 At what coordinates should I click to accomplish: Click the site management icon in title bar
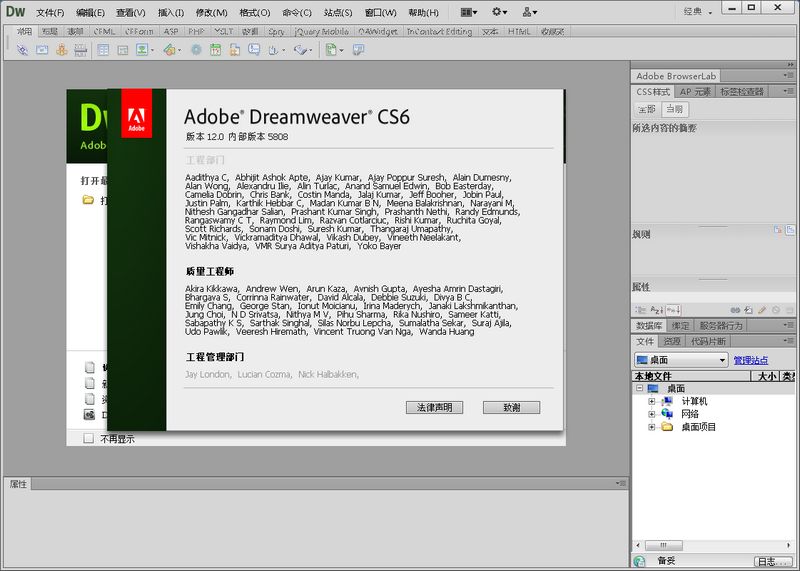(529, 12)
